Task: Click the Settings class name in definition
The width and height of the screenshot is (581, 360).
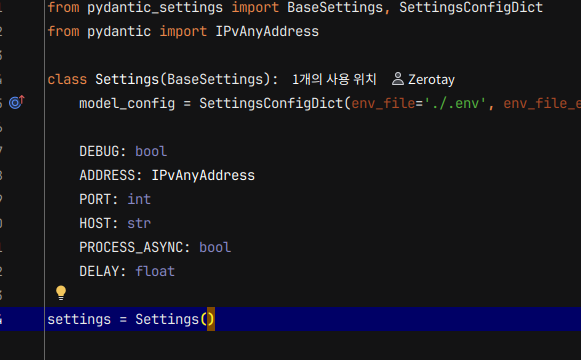Action: 127,79
